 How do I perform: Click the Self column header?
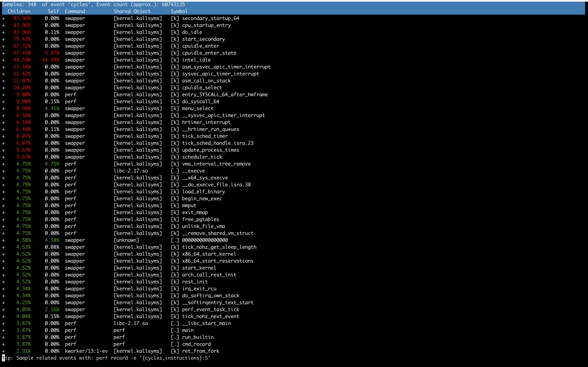(53, 11)
